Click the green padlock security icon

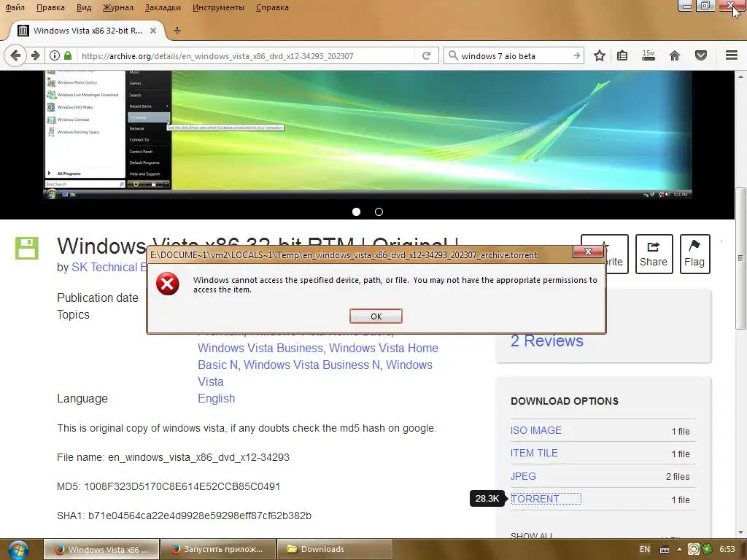click(68, 55)
